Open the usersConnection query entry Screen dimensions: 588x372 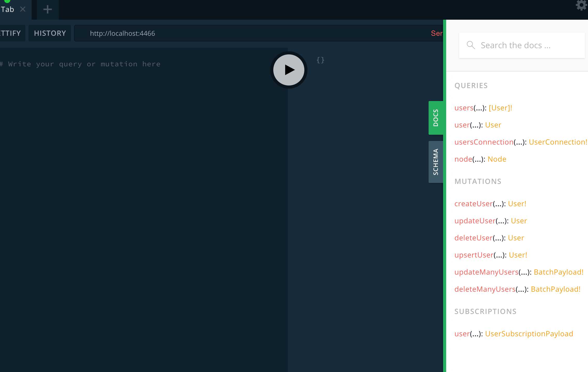click(x=484, y=142)
